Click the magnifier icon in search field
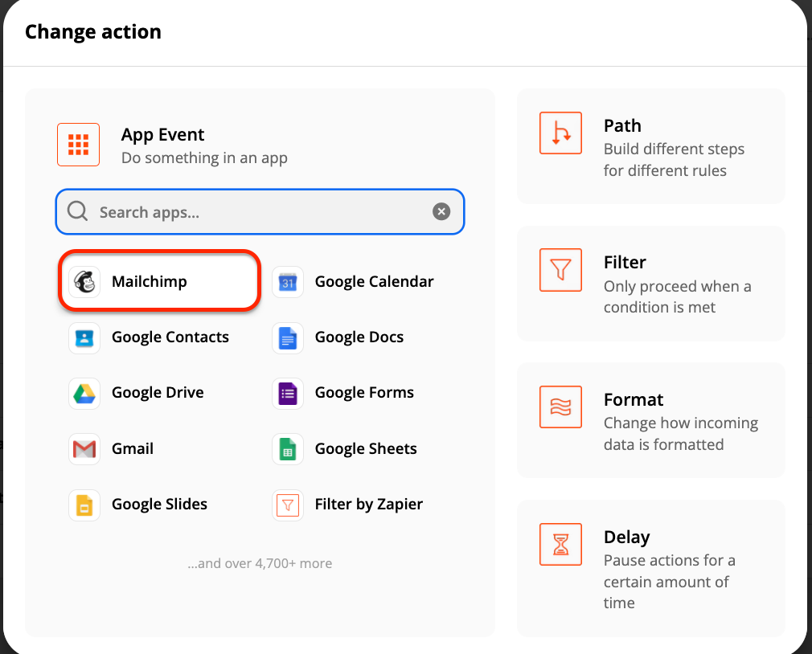812x654 pixels. point(77,211)
